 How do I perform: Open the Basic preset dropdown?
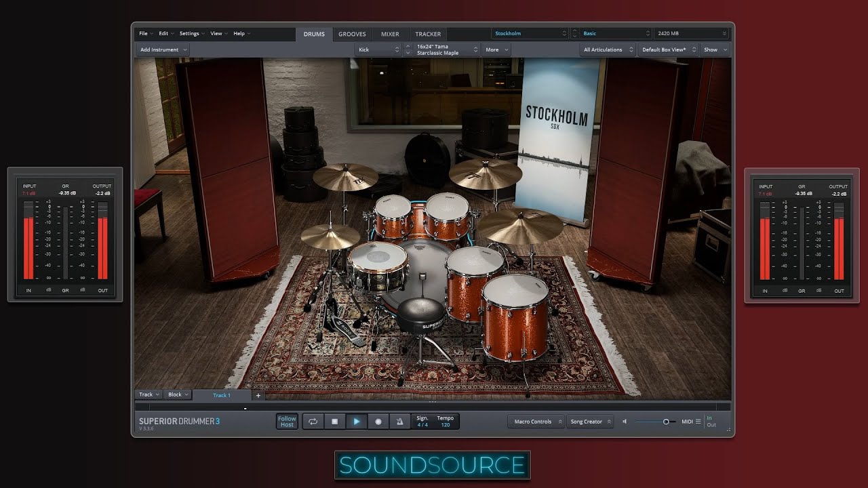point(616,33)
